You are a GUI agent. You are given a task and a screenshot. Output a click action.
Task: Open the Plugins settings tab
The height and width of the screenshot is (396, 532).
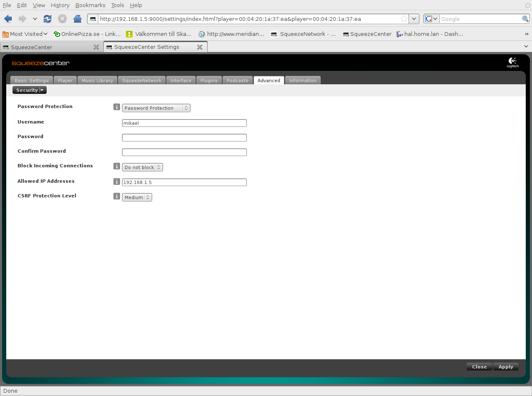(209, 81)
